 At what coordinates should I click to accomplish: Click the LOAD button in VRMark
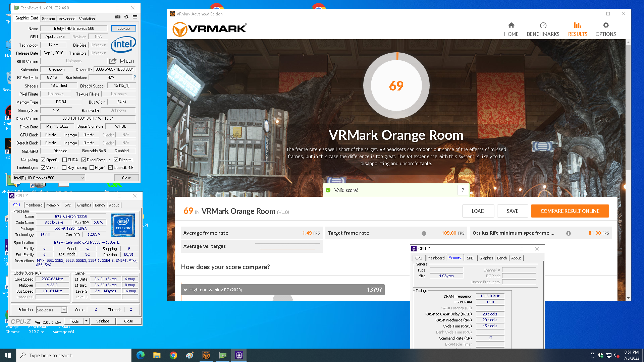pos(478,211)
